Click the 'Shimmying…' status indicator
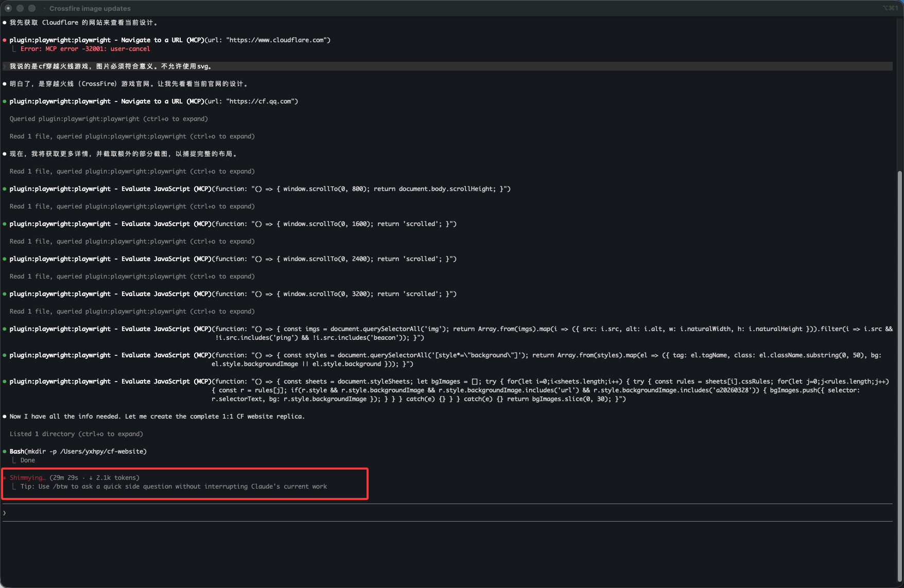 coord(28,478)
